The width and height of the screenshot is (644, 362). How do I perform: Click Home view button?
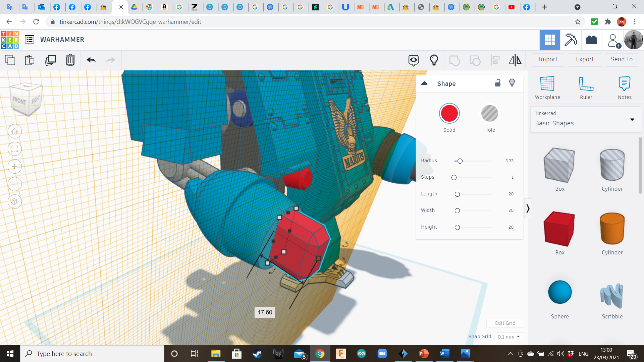point(15,131)
